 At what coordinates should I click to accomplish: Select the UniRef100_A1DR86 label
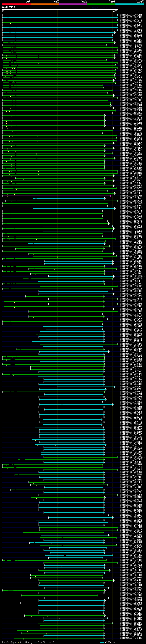click(131, 45)
